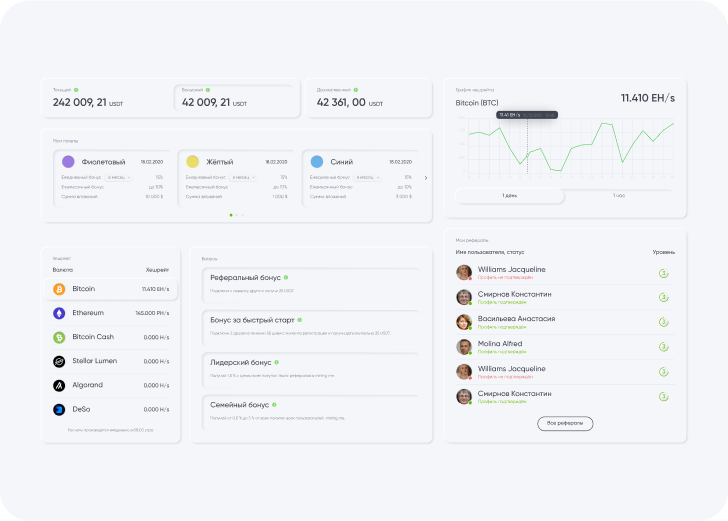
Task: Open the Семейный бонус card
Action: pyautogui.click(x=311, y=411)
